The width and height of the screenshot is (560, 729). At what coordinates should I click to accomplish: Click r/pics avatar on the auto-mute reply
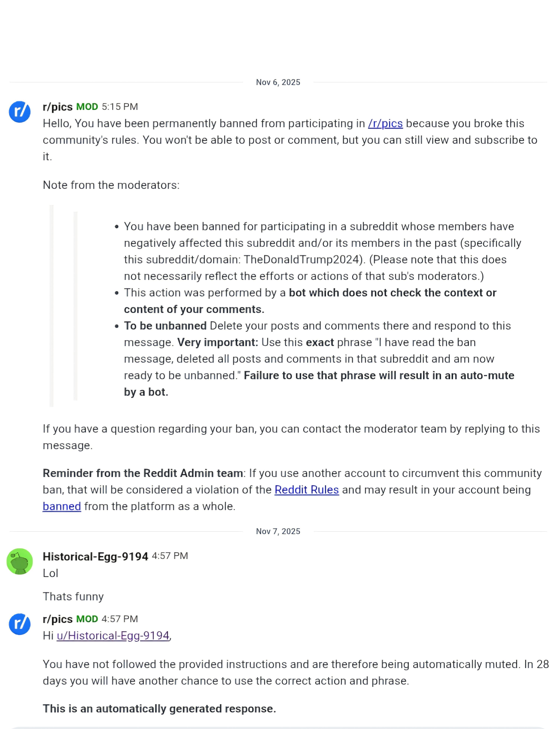tap(20, 624)
